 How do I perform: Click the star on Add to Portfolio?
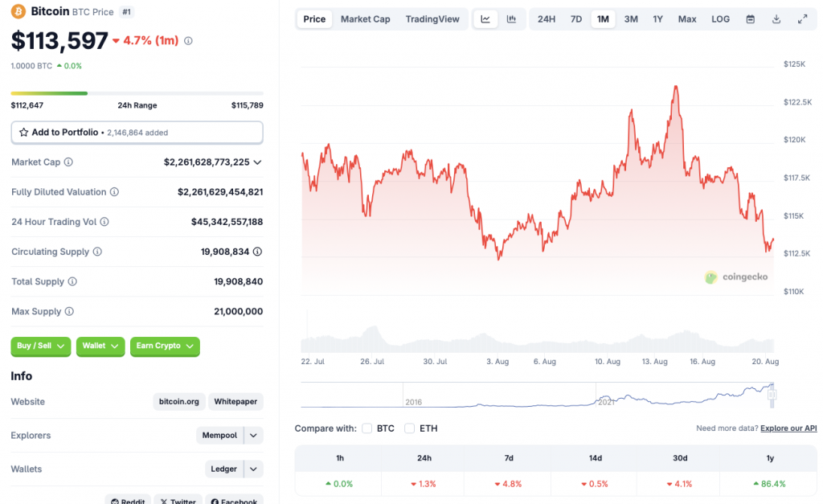[26, 132]
